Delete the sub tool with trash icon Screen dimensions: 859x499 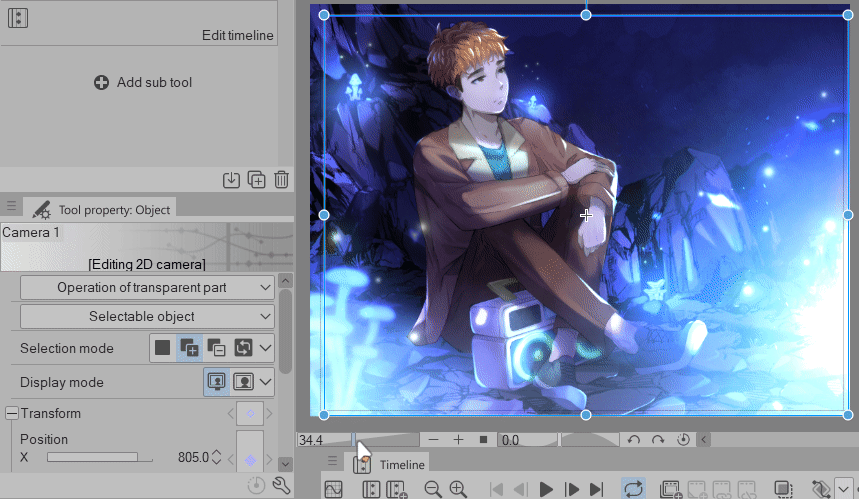click(281, 180)
